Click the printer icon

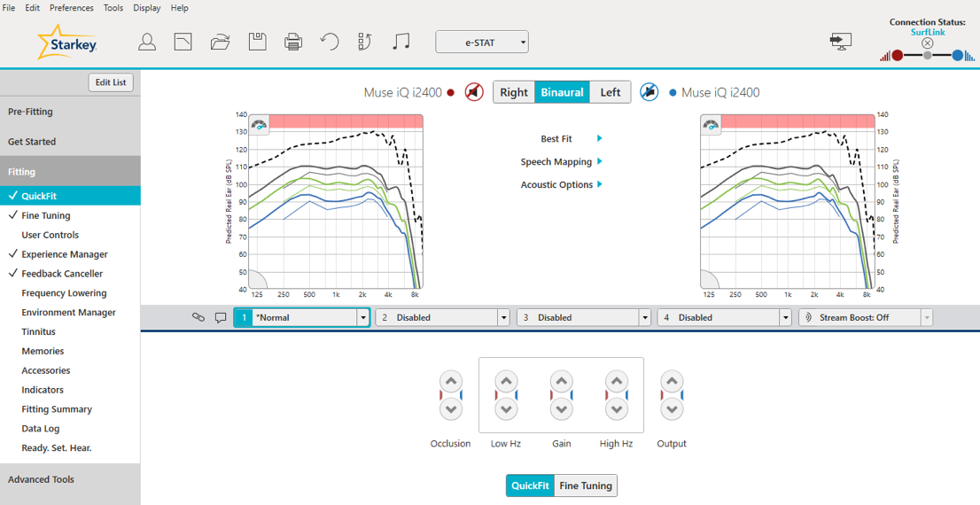click(294, 43)
